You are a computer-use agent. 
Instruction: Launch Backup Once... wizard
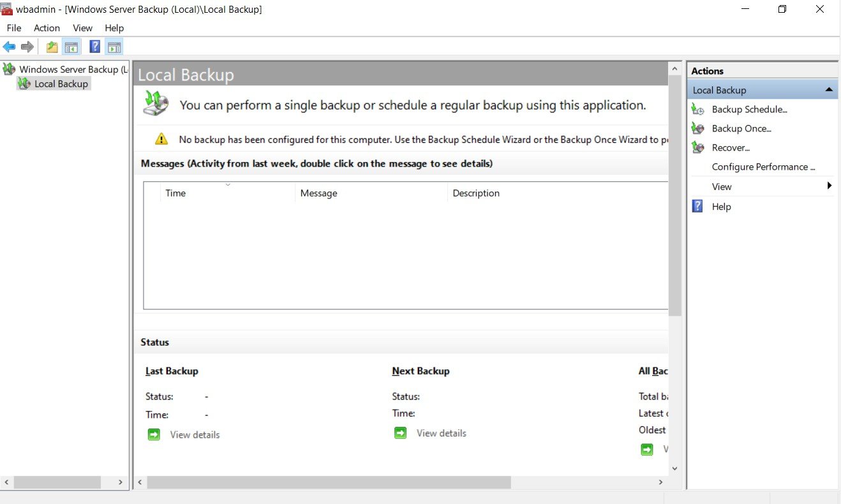pyautogui.click(x=741, y=129)
